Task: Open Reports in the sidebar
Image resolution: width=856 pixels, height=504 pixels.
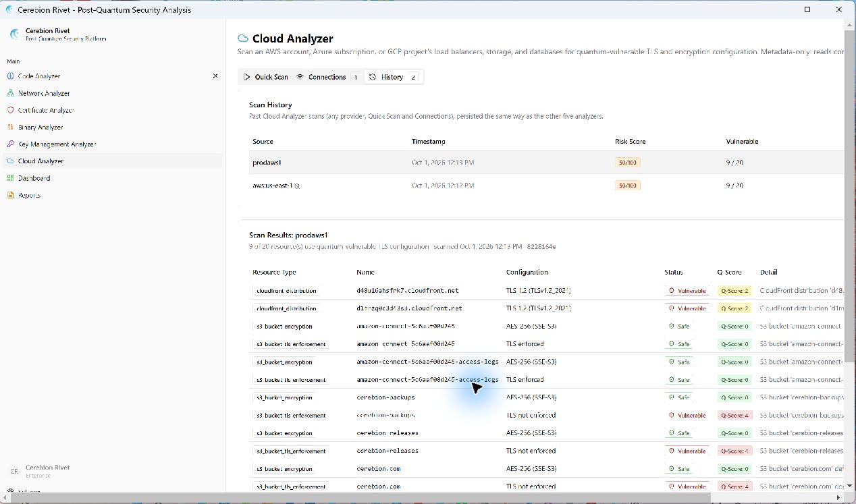Action: [30, 195]
